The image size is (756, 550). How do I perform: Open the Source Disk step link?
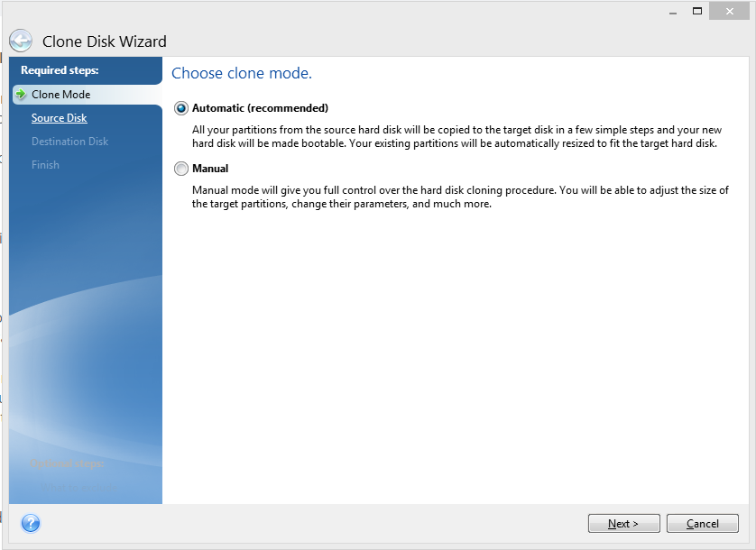59,117
